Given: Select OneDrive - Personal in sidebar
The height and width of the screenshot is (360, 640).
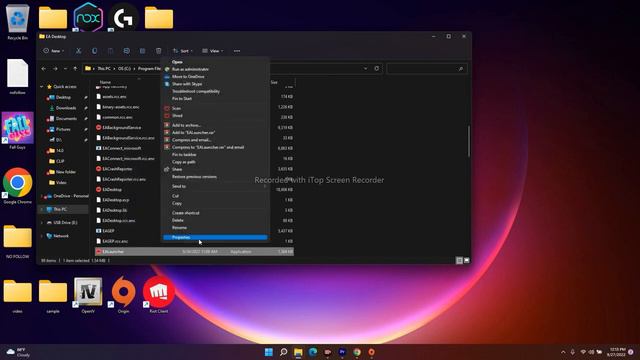Looking at the screenshot, I should pyautogui.click(x=67, y=196).
